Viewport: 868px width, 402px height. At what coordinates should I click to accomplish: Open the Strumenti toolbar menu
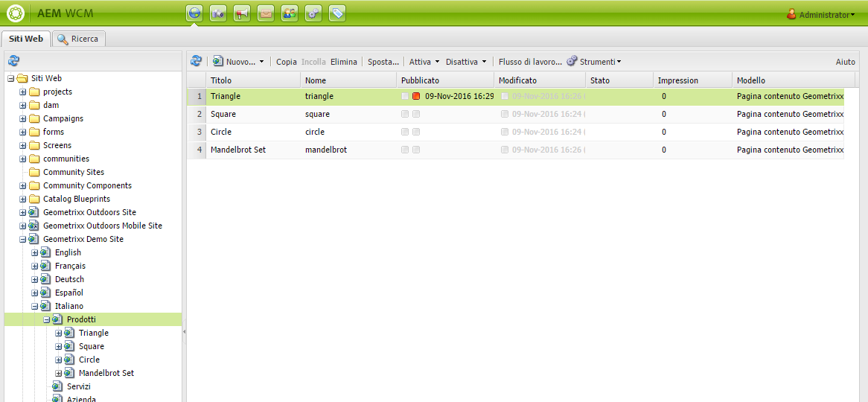[x=593, y=62]
